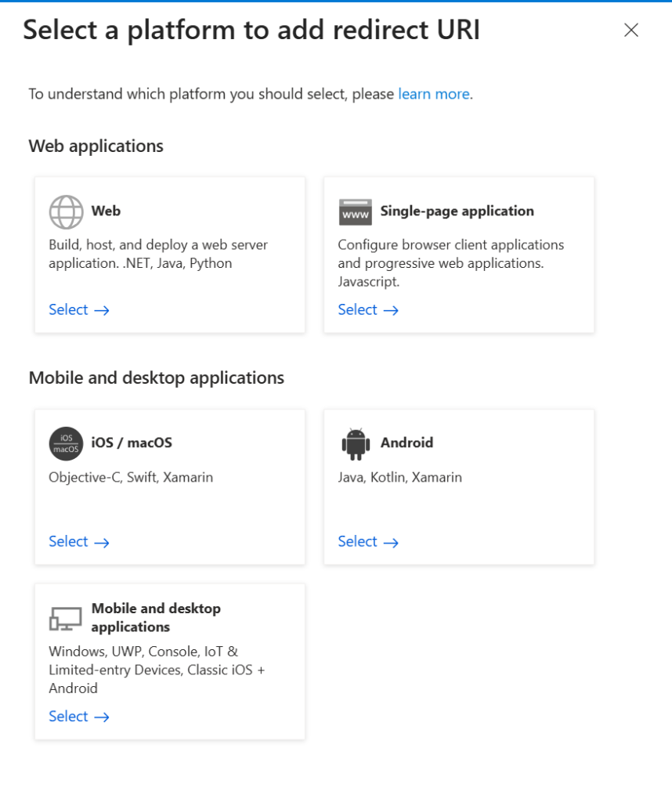Click the Android robot icon
The image size is (672, 802).
pyautogui.click(x=356, y=443)
